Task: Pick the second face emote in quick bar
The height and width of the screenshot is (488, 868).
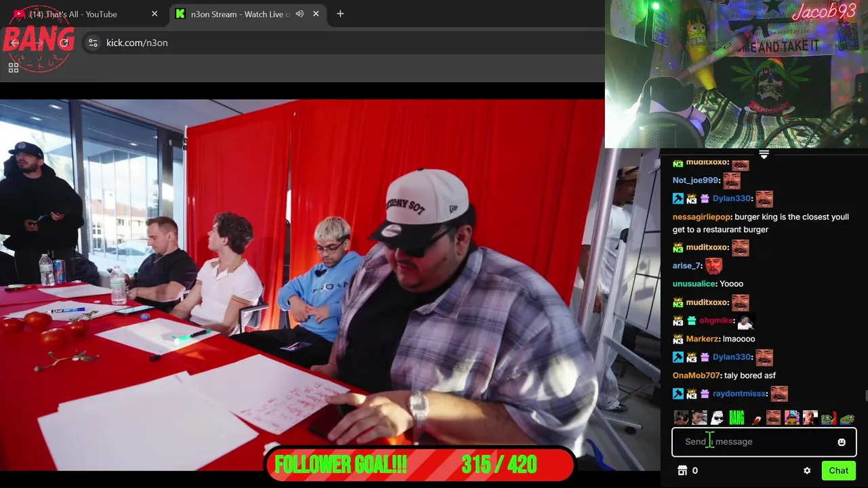Action: pyautogui.click(x=699, y=418)
